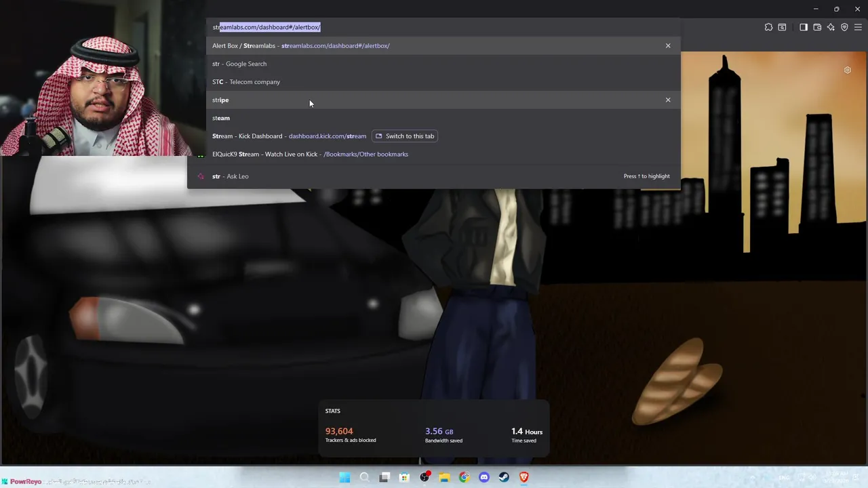Screen dimensions: 868x488
Task: Open the Leo AI sparkle icon
Action: pos(831,27)
